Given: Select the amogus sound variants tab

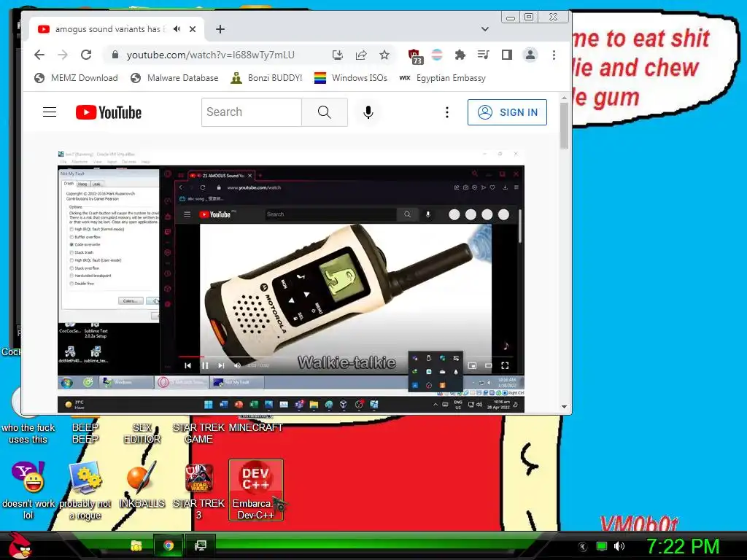Looking at the screenshot, I should (x=117, y=29).
